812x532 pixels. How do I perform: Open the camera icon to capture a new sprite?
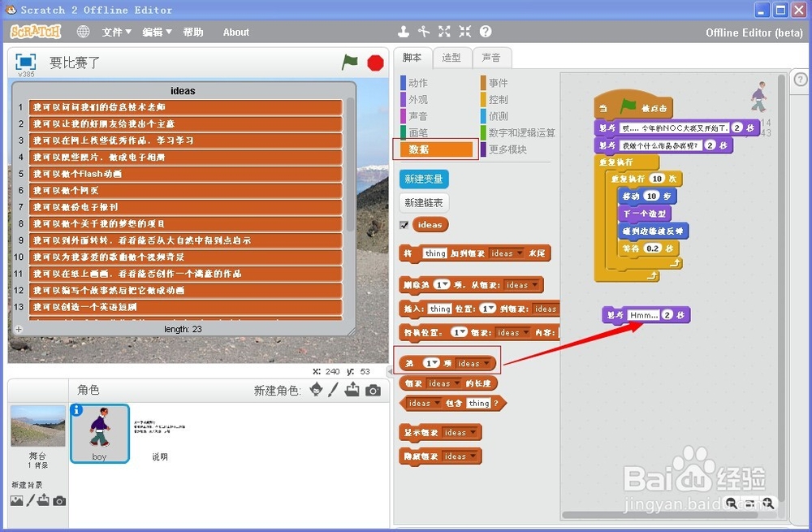coord(372,391)
